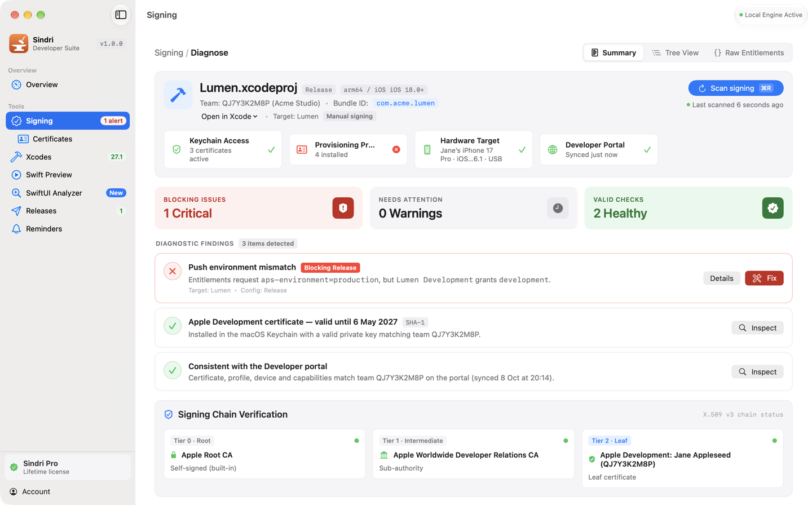Click the Signing Chain Verification shield icon
The image size is (812, 505).
click(x=169, y=415)
